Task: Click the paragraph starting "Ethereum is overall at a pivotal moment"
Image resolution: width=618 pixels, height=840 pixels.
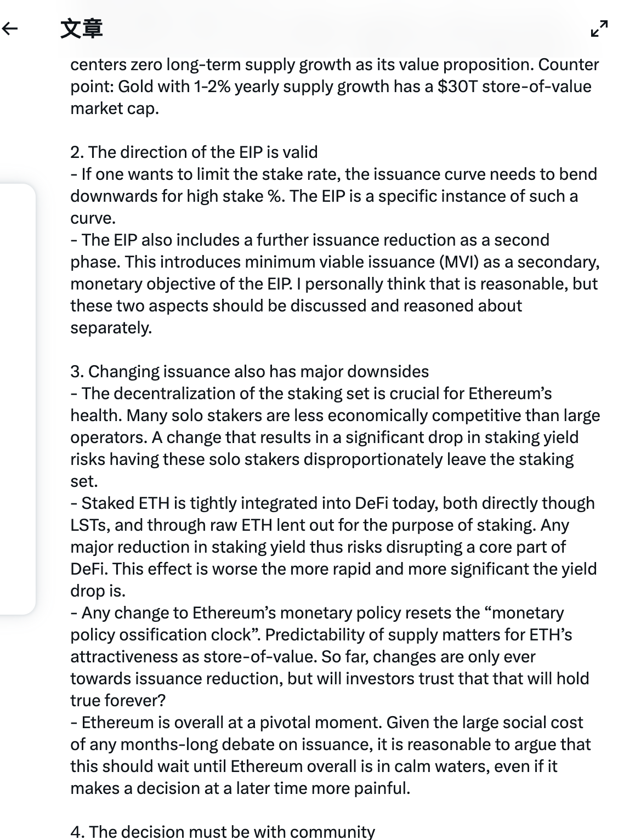Action: [x=331, y=755]
